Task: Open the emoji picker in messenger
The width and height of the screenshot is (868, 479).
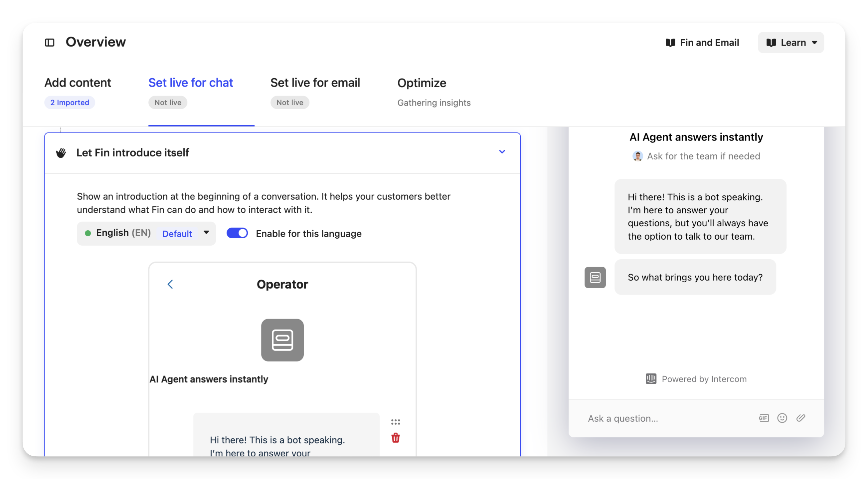Action: [782, 418]
